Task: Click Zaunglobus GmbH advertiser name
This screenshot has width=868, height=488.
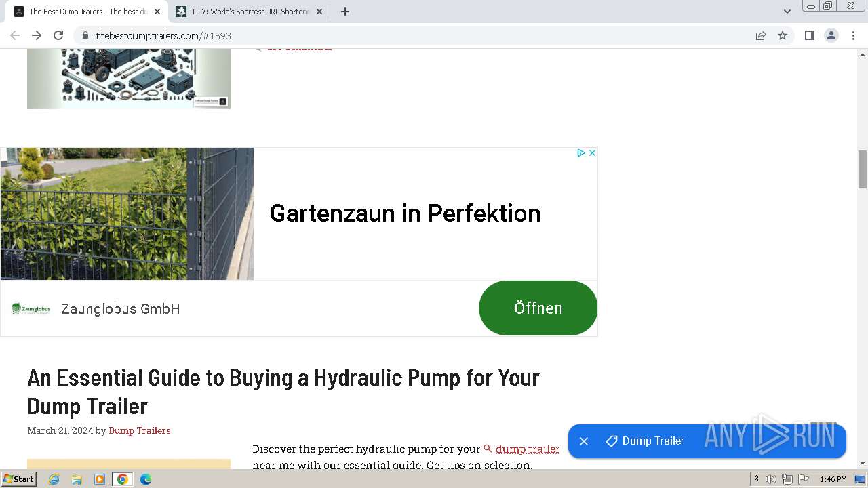Action: click(121, 309)
